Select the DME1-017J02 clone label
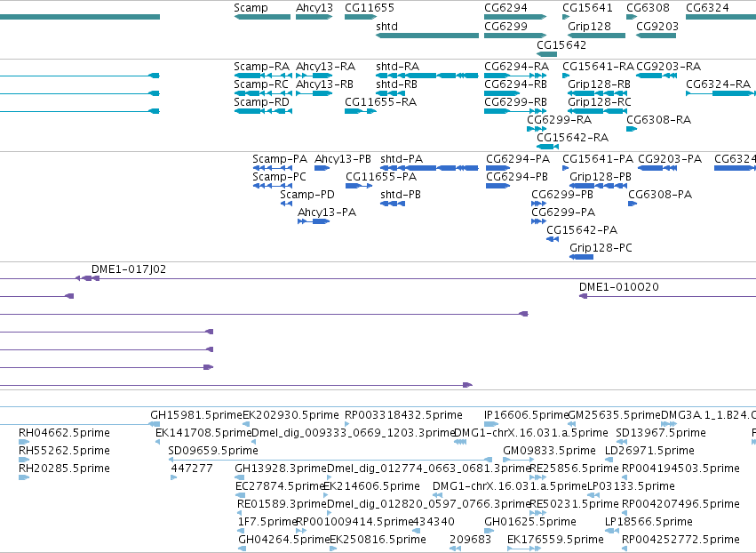Viewport: 756px width, 553px height. (x=129, y=269)
